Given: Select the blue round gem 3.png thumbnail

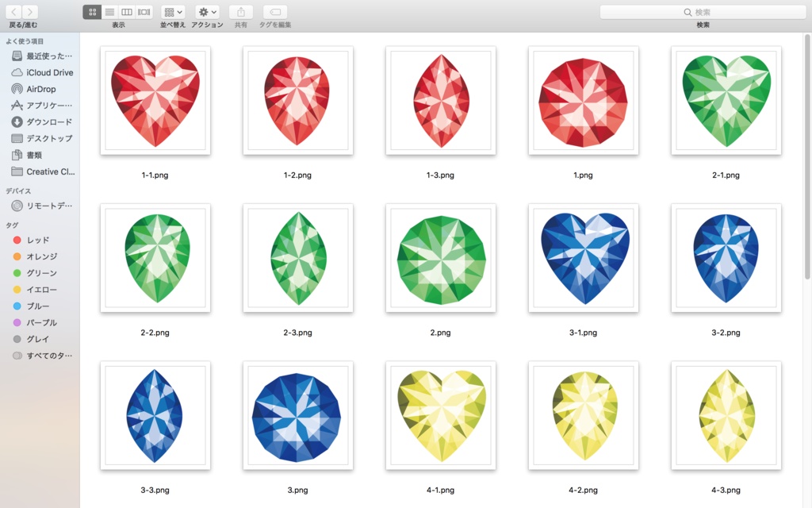Looking at the screenshot, I should (298, 416).
